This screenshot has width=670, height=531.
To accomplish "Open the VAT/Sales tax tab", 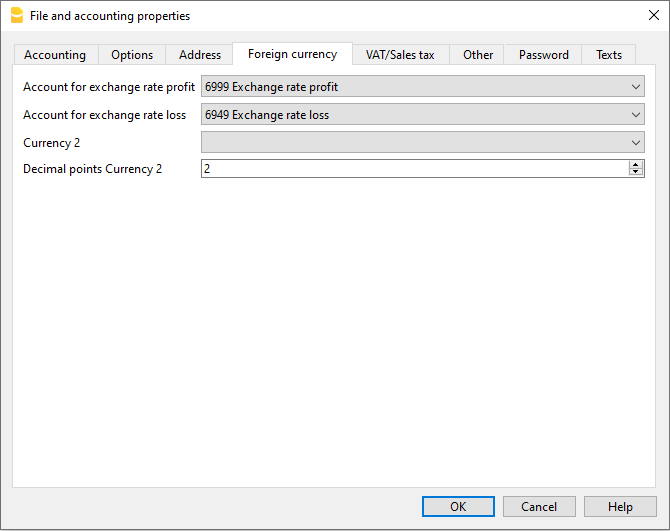I will 400,55.
